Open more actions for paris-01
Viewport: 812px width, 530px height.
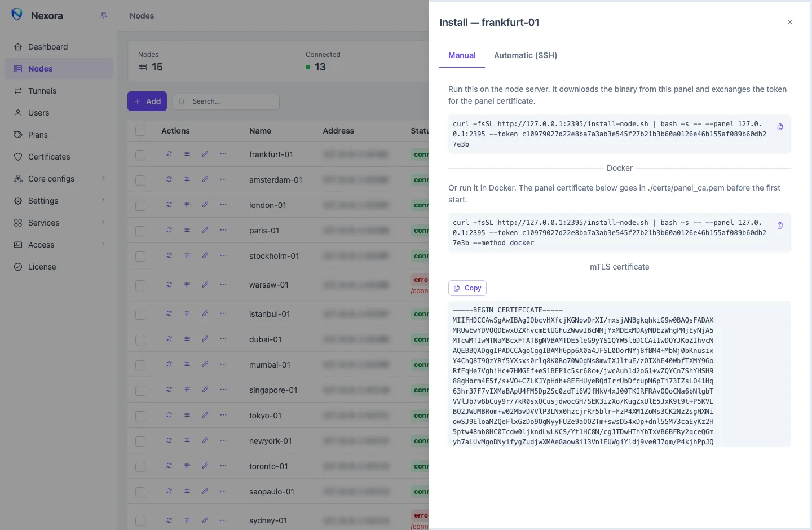coord(223,230)
